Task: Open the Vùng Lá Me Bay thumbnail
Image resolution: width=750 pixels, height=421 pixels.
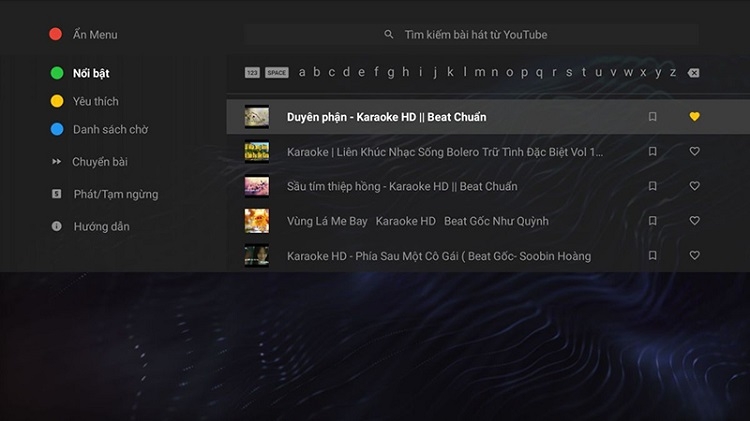Action: 257,221
